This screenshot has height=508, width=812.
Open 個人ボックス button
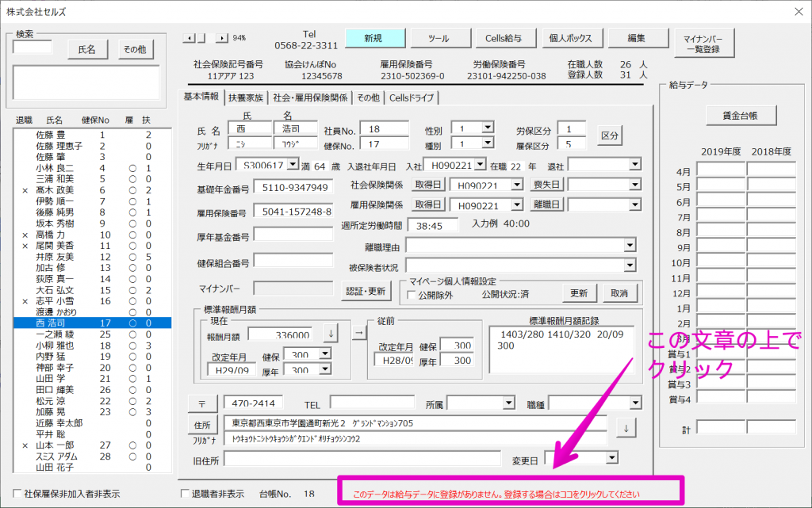tap(572, 38)
